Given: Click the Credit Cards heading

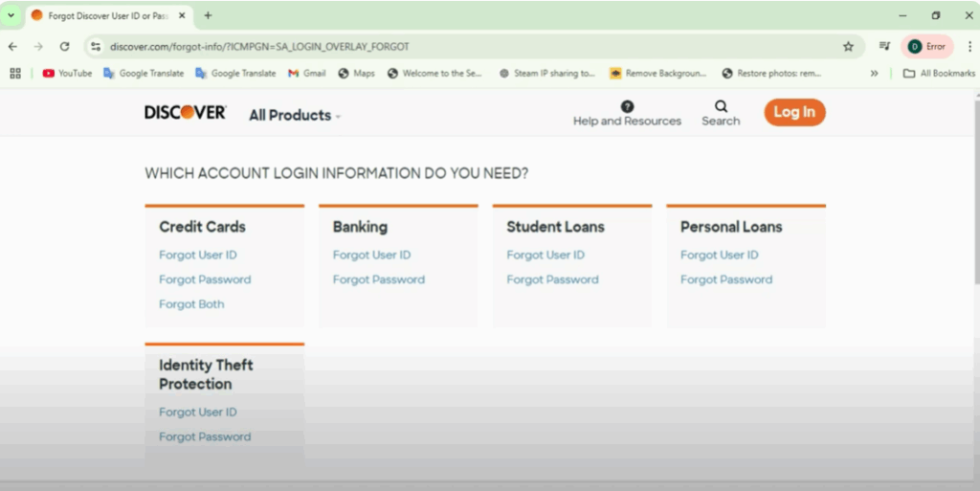Looking at the screenshot, I should [x=202, y=227].
